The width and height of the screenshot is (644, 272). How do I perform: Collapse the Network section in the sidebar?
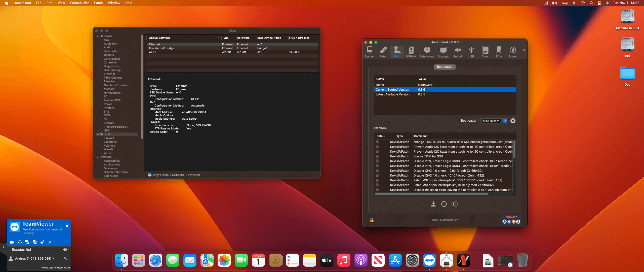98,134
